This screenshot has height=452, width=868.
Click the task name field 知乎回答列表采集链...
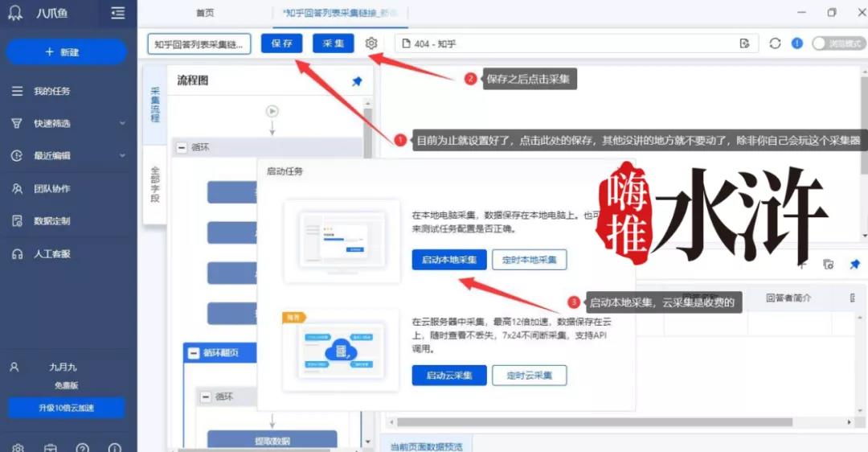199,43
